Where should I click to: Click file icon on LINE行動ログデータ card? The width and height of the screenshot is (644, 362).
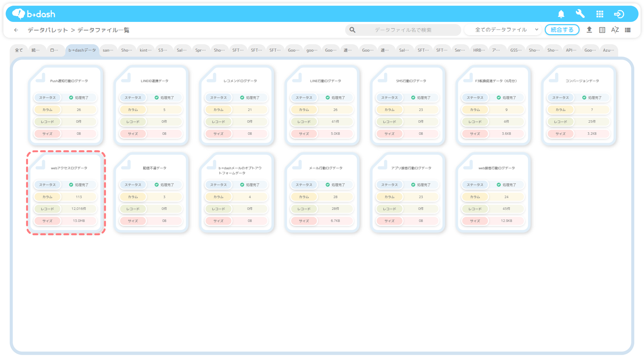[297, 77]
